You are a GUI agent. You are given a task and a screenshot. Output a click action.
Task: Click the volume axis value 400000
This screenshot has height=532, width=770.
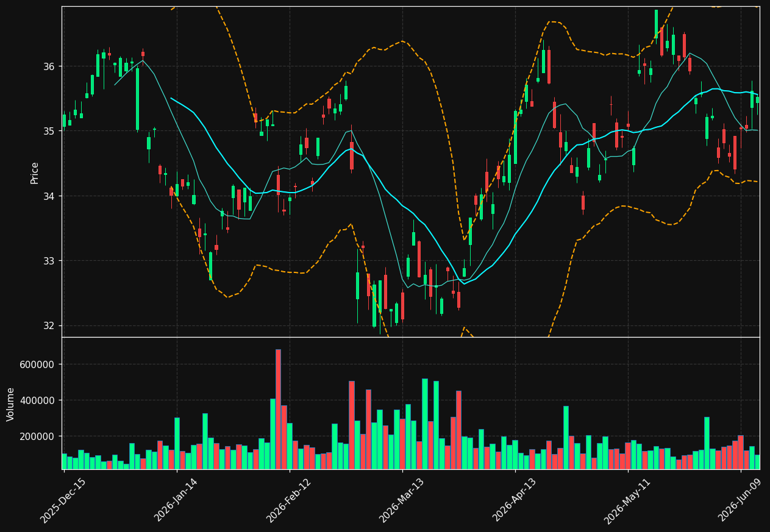tap(38, 400)
